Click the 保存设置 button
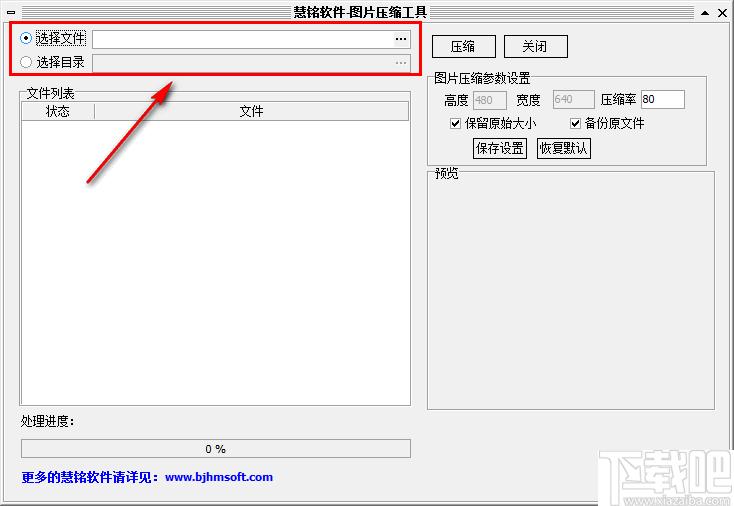 point(500,148)
